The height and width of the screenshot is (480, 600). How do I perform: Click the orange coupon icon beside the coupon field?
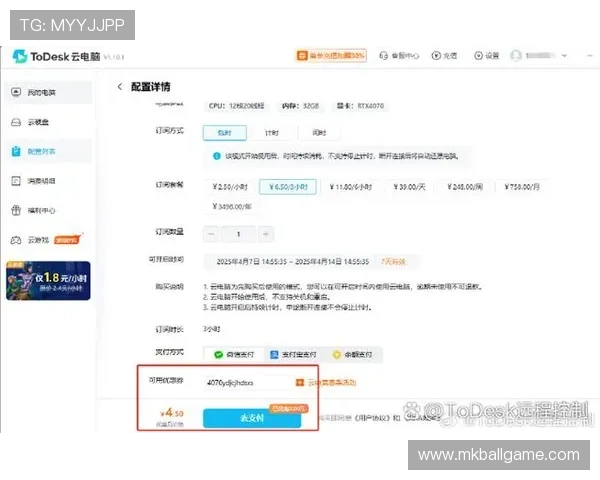click(300, 382)
